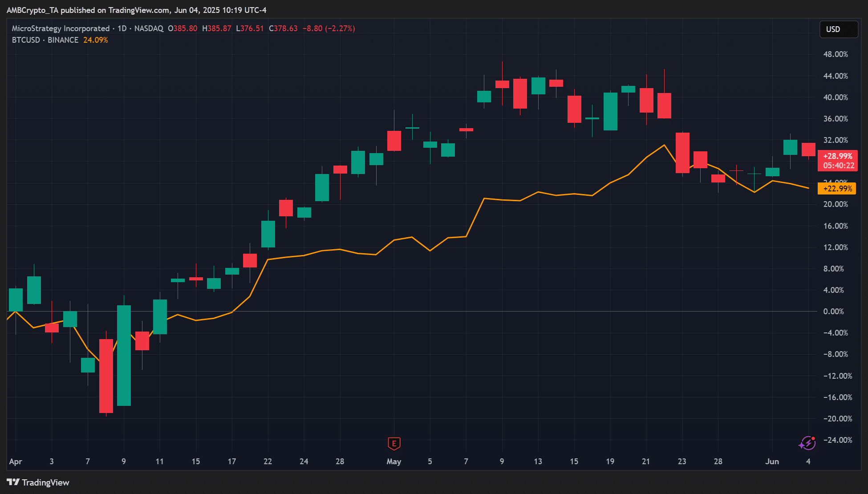Screen dimensions: 868x494
Task: Click the 'Jun' date axis label
Action: pyautogui.click(x=772, y=462)
